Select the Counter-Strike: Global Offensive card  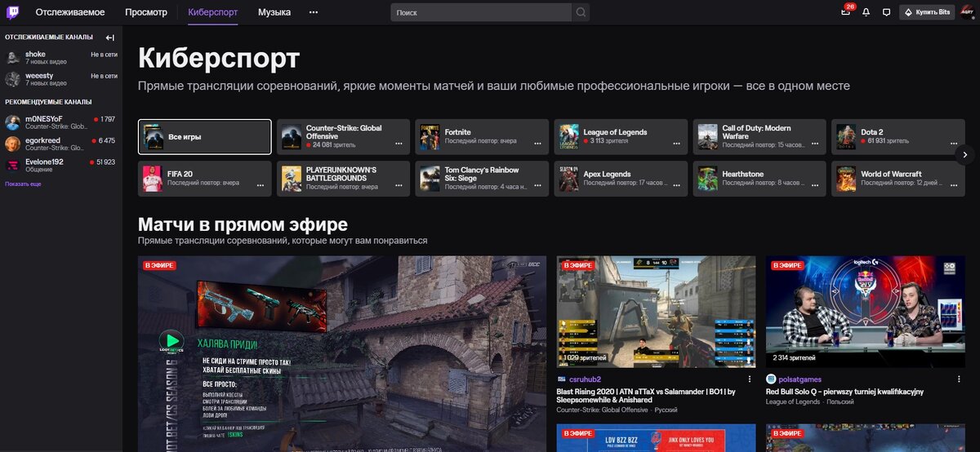pos(343,136)
